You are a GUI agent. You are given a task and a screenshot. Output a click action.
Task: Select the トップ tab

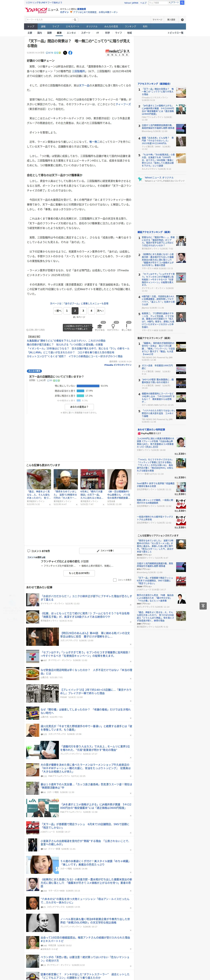pyautogui.click(x=31, y=27)
